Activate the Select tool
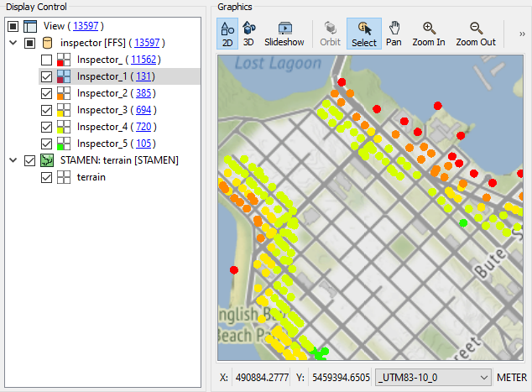The image size is (532, 392). click(x=363, y=34)
